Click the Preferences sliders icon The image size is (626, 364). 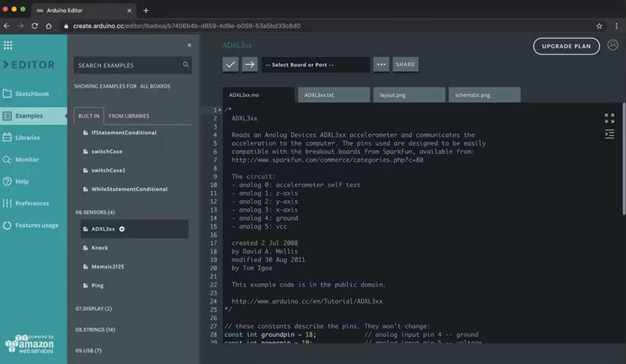tap(7, 203)
